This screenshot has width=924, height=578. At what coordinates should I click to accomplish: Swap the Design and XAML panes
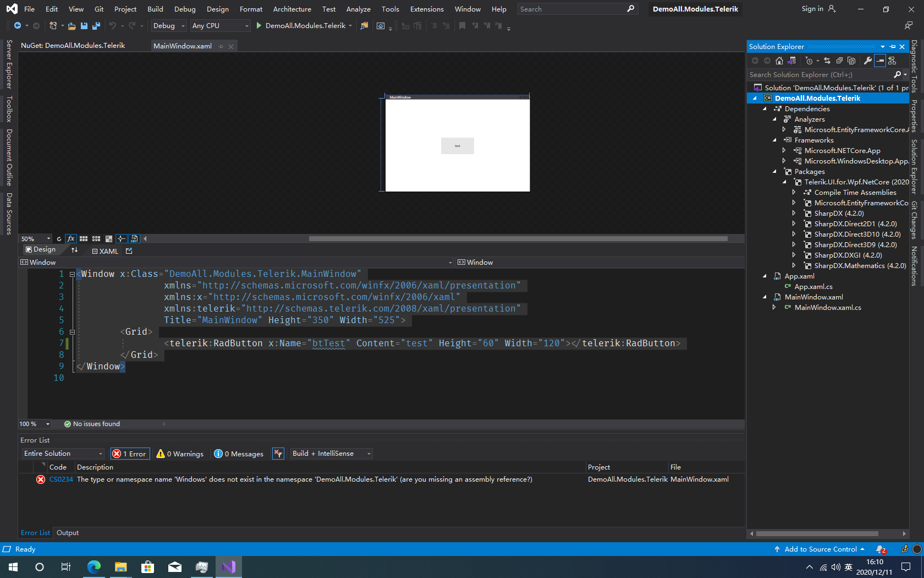[74, 250]
